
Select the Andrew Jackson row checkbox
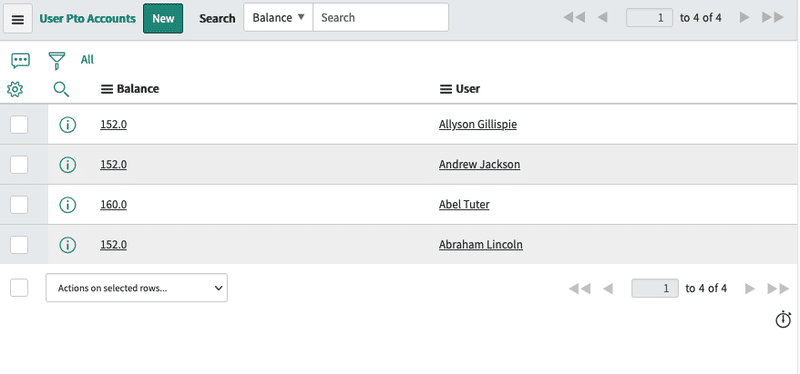[19, 165]
